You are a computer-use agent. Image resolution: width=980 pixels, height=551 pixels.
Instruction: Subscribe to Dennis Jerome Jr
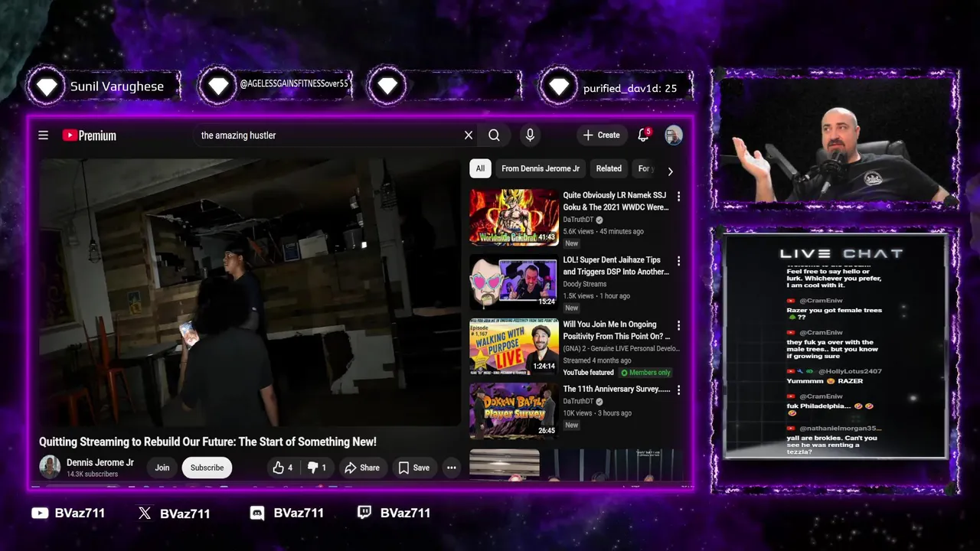click(x=207, y=468)
